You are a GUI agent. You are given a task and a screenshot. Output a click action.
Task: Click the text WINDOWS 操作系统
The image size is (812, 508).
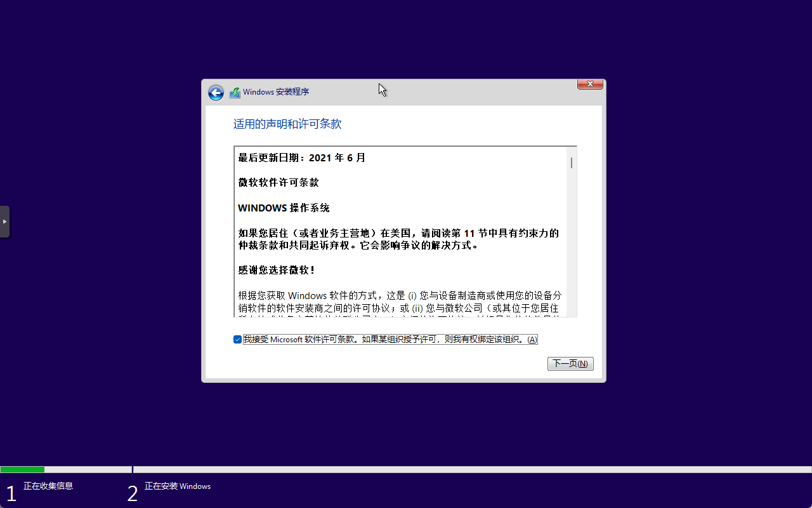pyautogui.click(x=284, y=208)
